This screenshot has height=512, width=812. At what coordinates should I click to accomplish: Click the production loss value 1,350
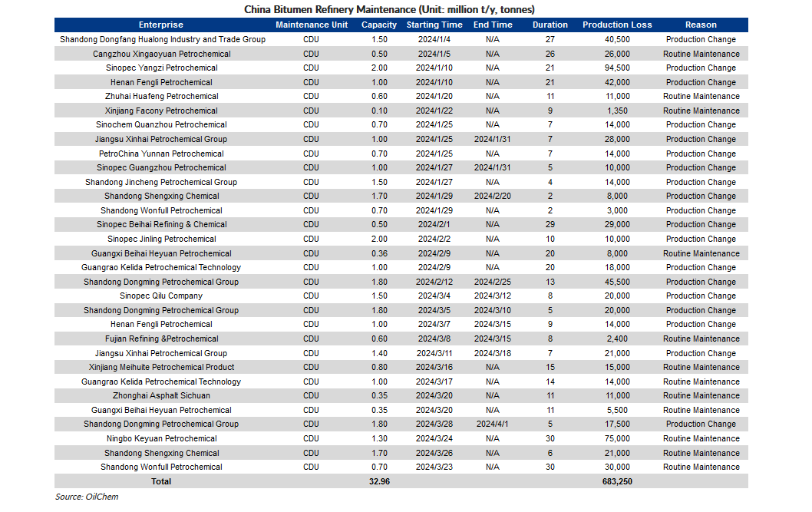(617, 111)
